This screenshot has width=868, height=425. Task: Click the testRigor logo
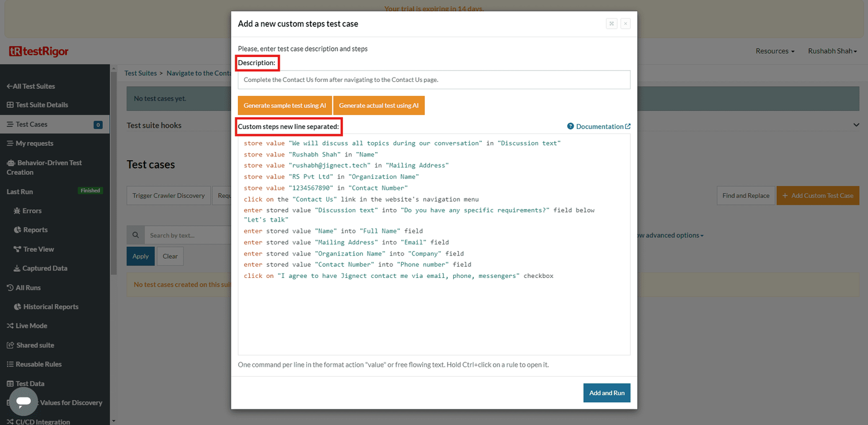[x=38, y=51]
